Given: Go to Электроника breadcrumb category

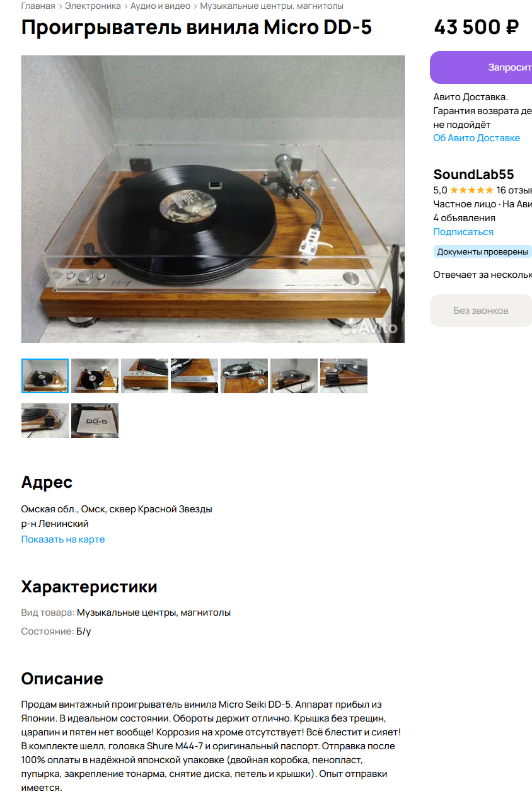Looking at the screenshot, I should 93,6.
